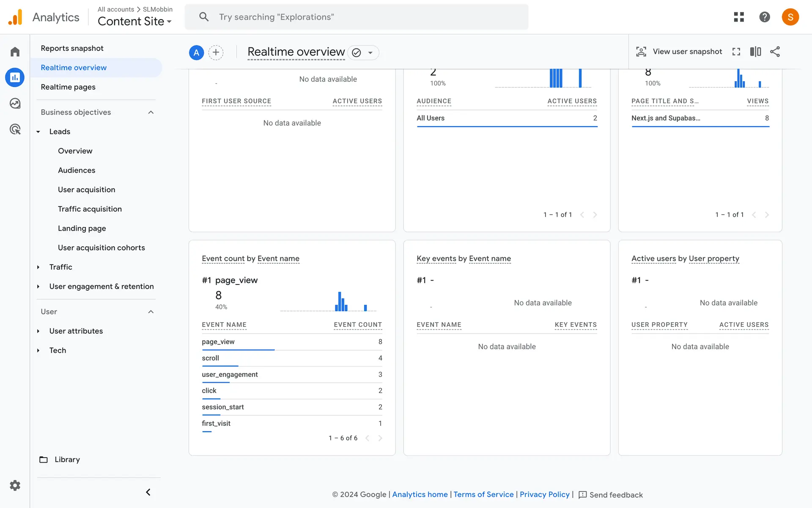Viewport: 812px width, 508px height.
Task: Add a comparison with plus button
Action: click(216, 52)
